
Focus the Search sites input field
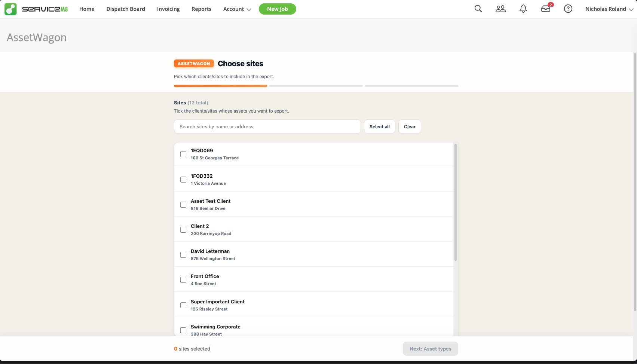[x=267, y=126]
